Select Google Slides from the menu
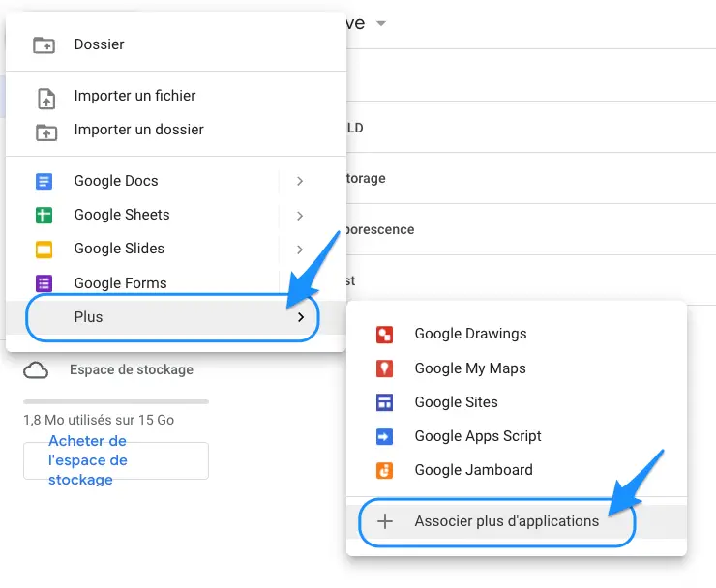The image size is (716, 588). tap(176, 249)
